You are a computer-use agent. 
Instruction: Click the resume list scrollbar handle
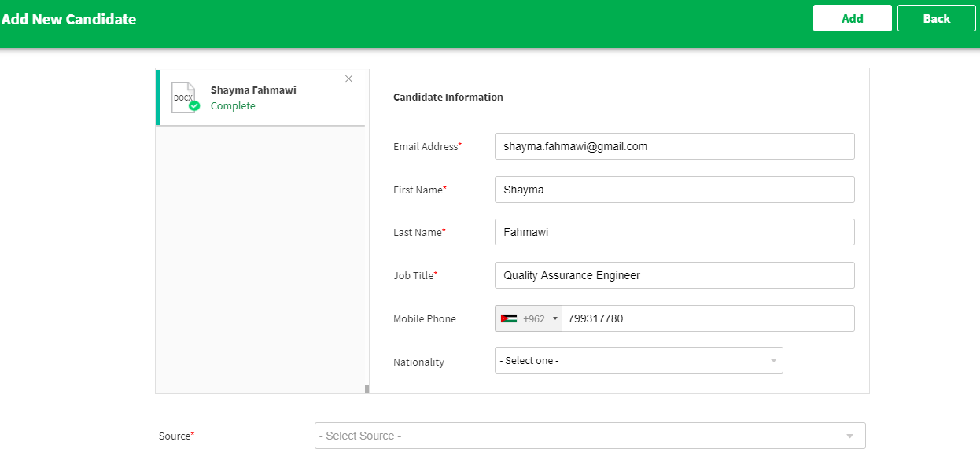point(367,388)
